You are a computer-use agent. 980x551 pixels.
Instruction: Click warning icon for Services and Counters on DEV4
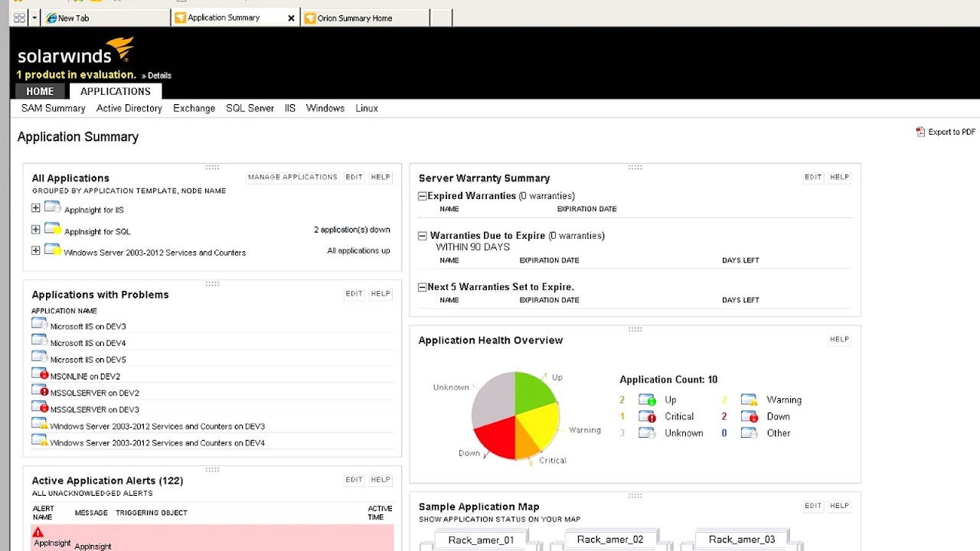pyautogui.click(x=40, y=440)
